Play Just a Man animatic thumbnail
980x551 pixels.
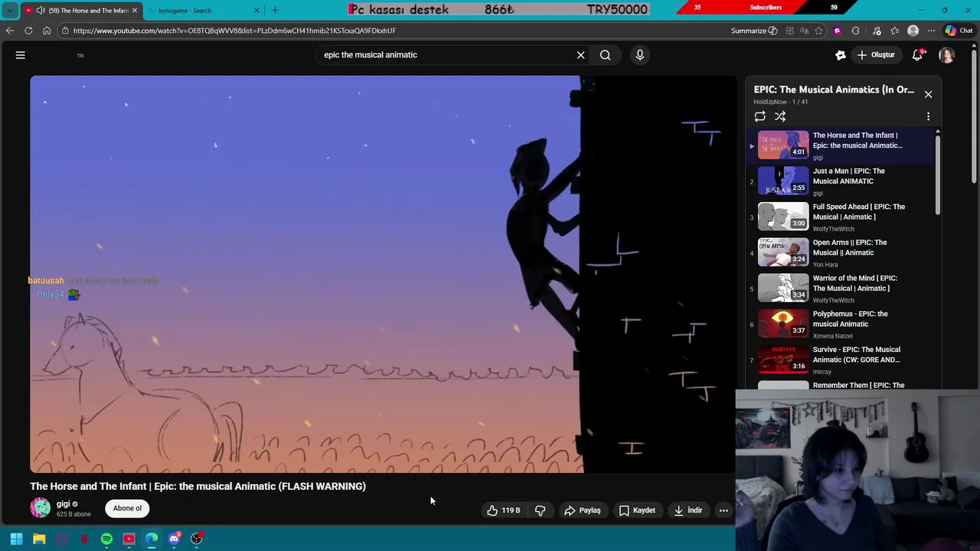[782, 181]
